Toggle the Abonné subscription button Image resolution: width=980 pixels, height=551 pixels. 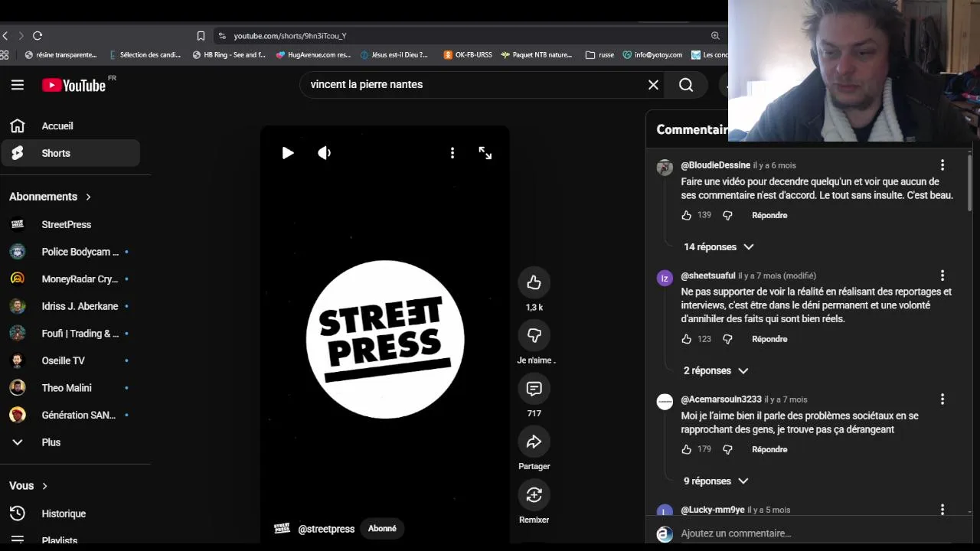[x=382, y=529]
